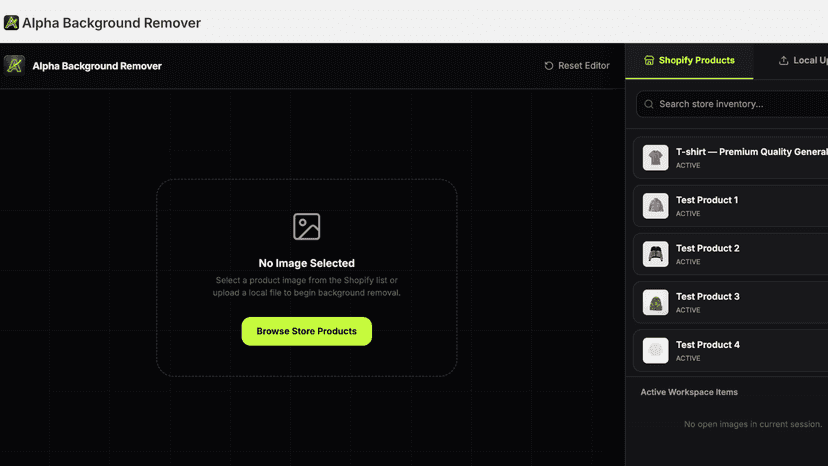Select the Test Product 4 thumbnail
The image size is (828, 466).
point(655,350)
